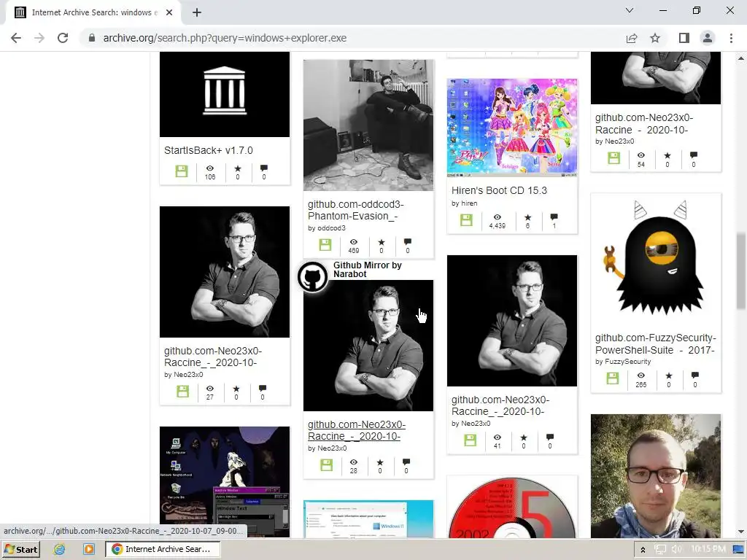
Task: Open the Github Mirror by Narabot collection label
Action: point(368,270)
